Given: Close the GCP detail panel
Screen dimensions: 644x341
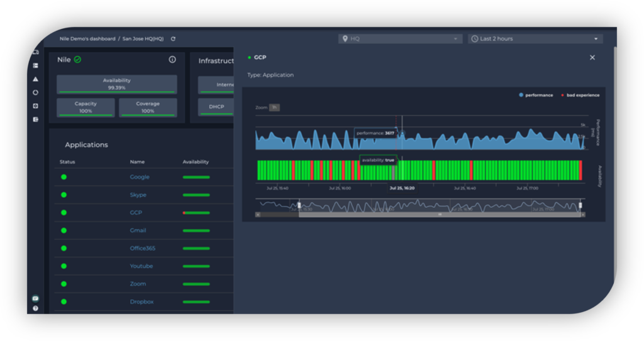Looking at the screenshot, I should 592,57.
